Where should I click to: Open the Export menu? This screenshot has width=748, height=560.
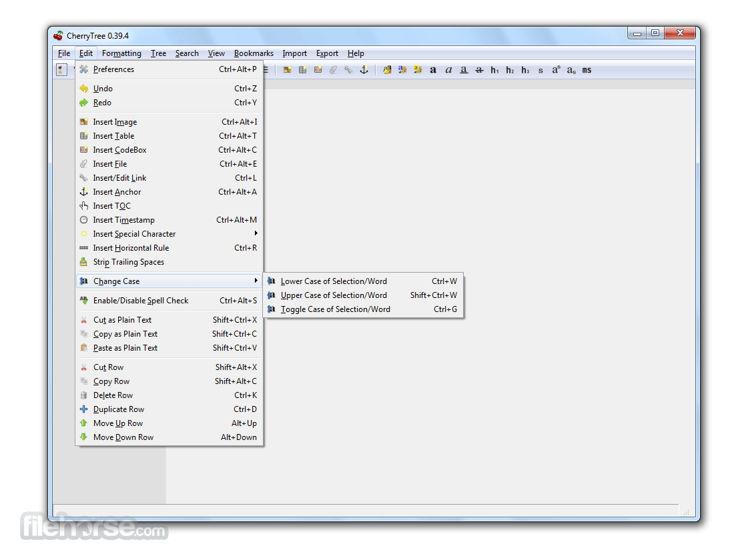[327, 53]
